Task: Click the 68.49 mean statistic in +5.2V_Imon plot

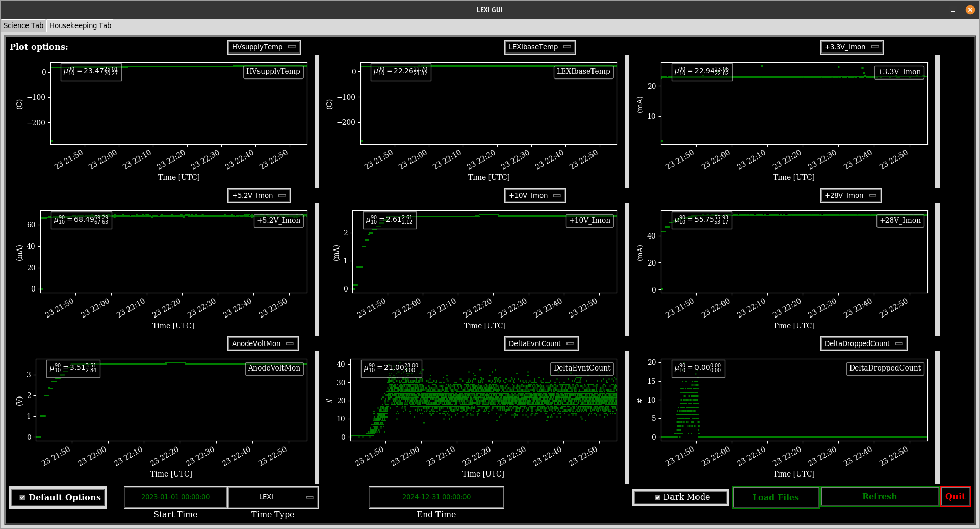Action: [x=82, y=220]
